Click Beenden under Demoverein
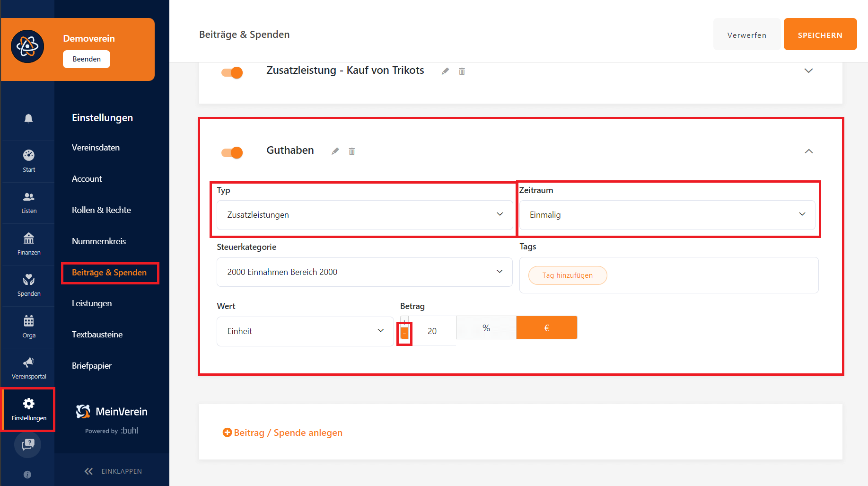The image size is (868, 486). click(x=87, y=59)
